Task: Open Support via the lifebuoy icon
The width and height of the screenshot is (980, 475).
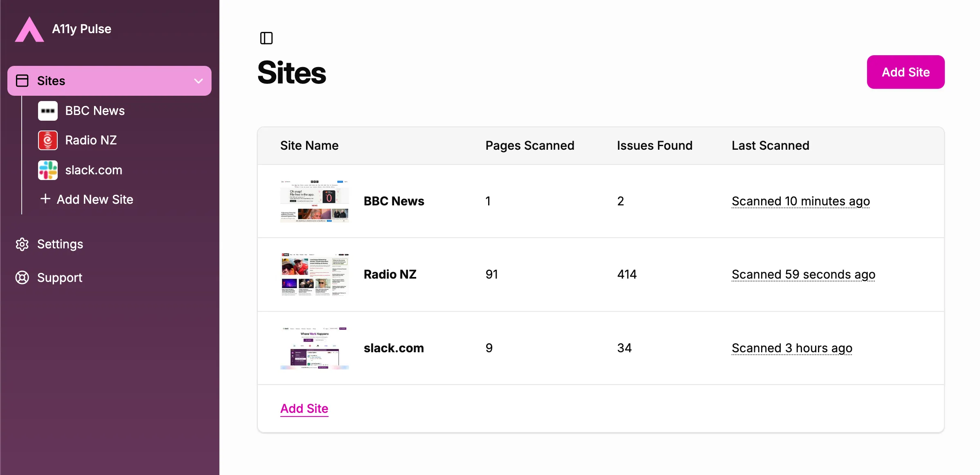Action: [x=22, y=278]
